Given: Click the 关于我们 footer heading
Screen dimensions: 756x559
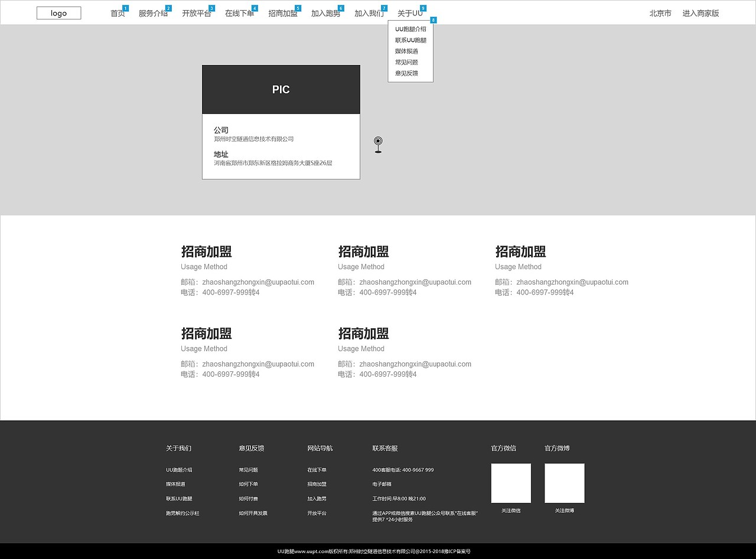Looking at the screenshot, I should click(178, 448).
